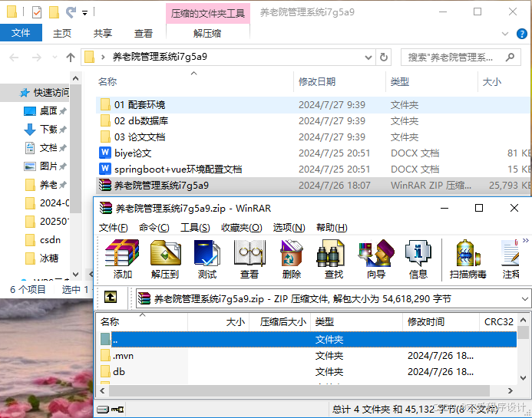Click the Delete (删除) recycle icon

click(292, 259)
